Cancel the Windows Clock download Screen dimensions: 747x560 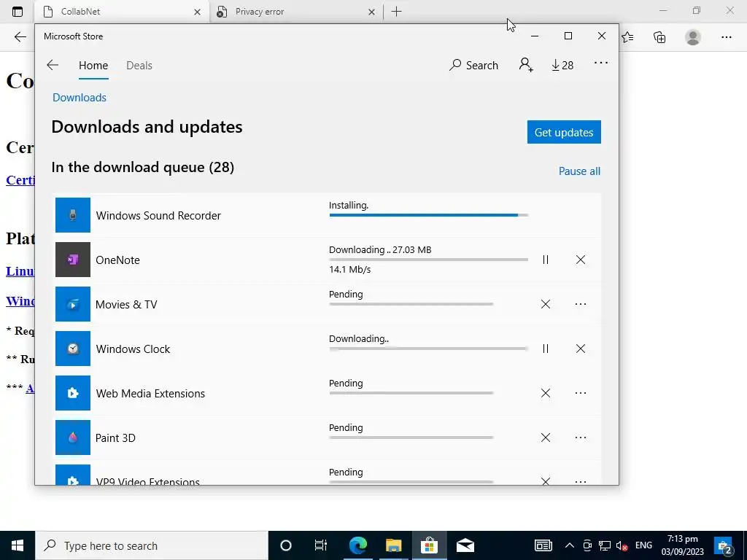click(x=580, y=349)
